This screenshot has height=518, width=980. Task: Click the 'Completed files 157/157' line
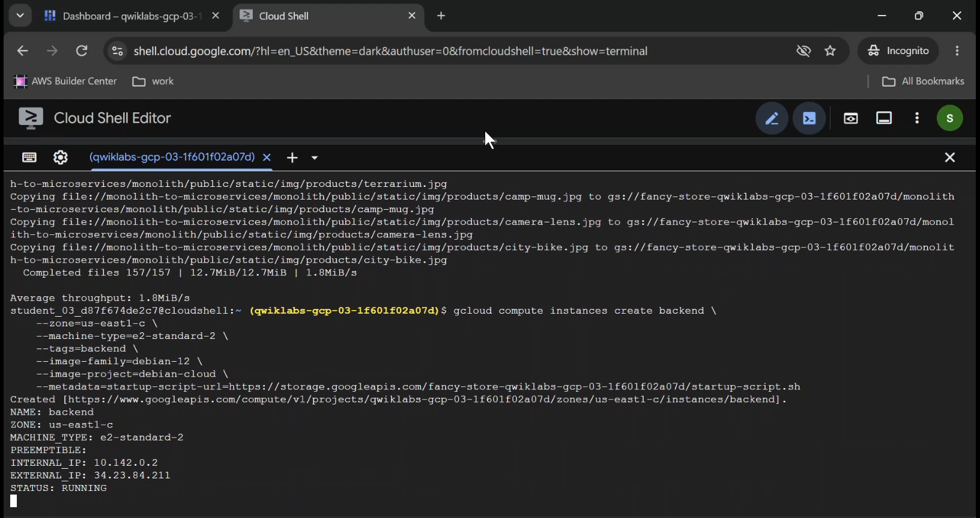click(x=190, y=273)
